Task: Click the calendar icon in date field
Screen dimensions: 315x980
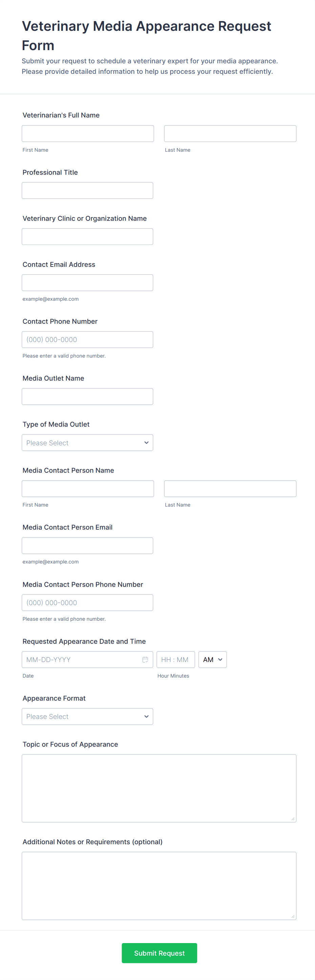Action: pyautogui.click(x=145, y=659)
